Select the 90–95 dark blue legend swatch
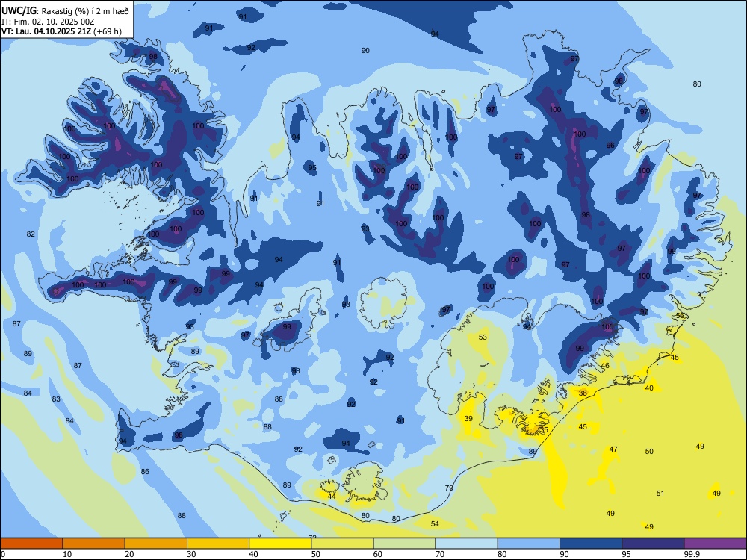 click(591, 544)
